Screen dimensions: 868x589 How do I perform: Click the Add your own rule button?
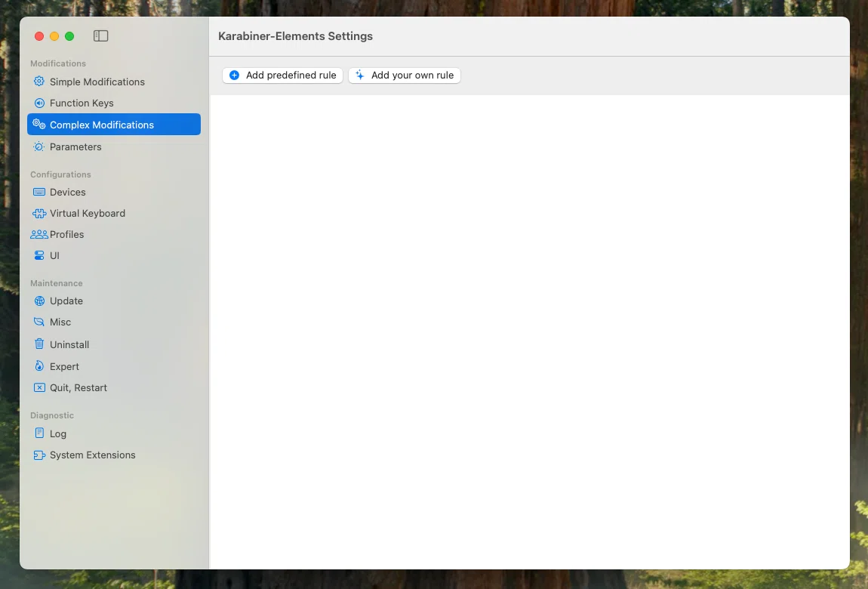click(404, 76)
